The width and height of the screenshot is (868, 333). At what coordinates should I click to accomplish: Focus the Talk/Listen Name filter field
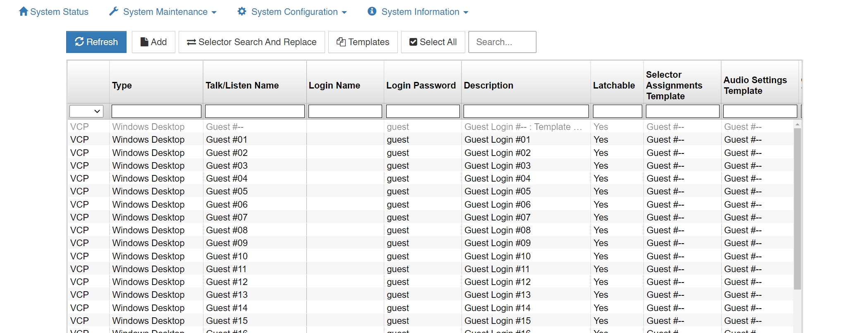pyautogui.click(x=255, y=111)
